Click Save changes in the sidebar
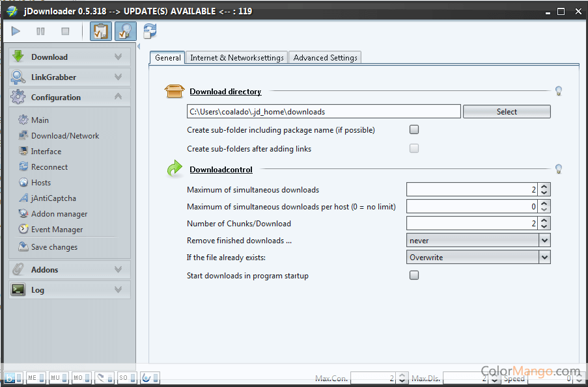 [x=54, y=247]
